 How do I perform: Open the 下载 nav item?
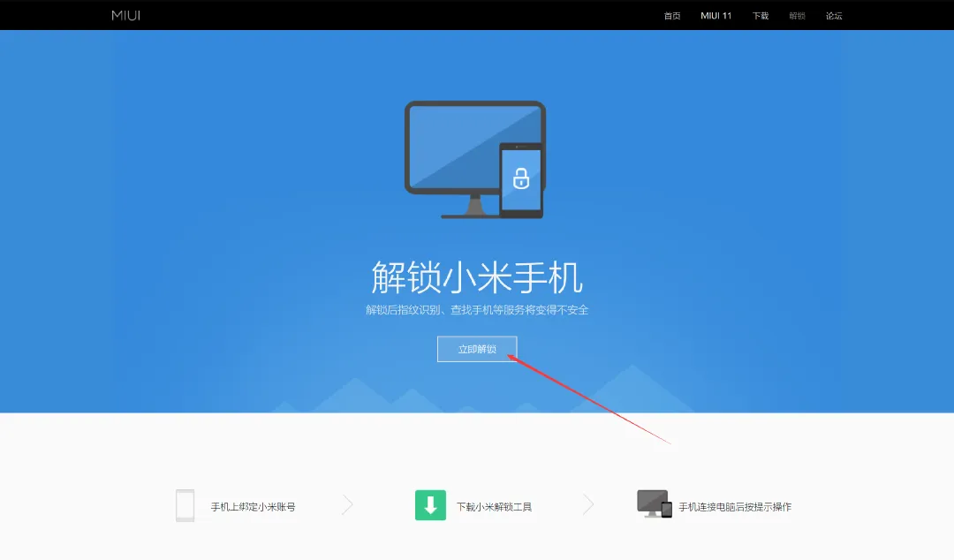pyautogui.click(x=761, y=16)
